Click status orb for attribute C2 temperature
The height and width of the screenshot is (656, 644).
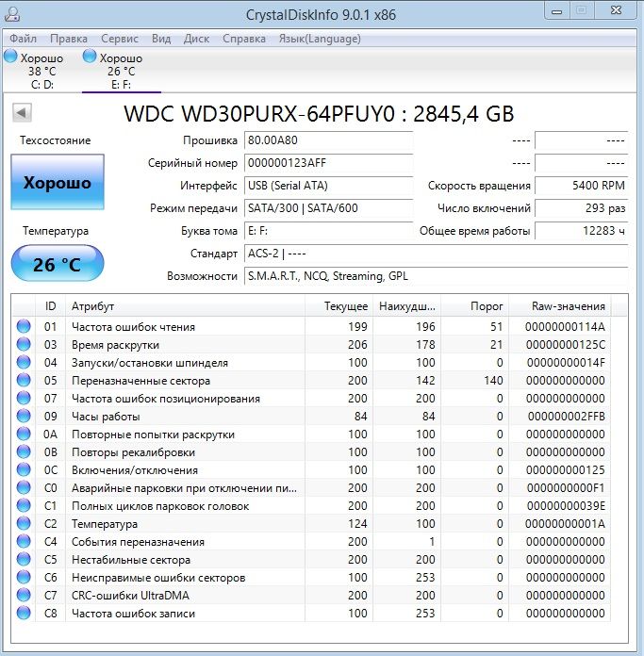click(x=24, y=523)
